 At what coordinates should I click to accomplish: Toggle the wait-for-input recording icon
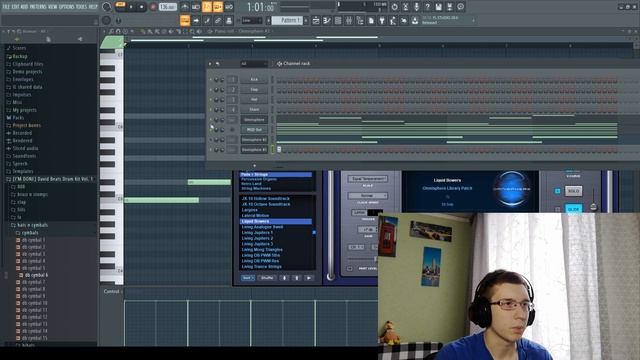196,7
